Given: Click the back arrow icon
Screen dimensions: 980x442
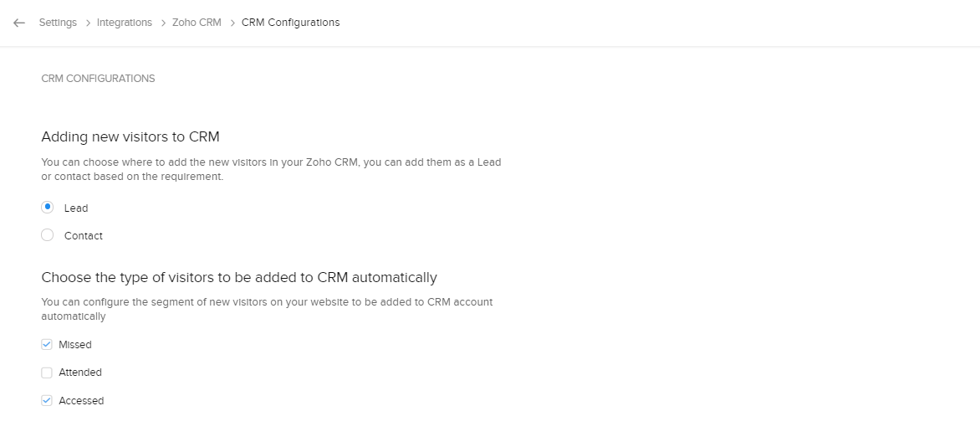Looking at the screenshot, I should point(19,23).
